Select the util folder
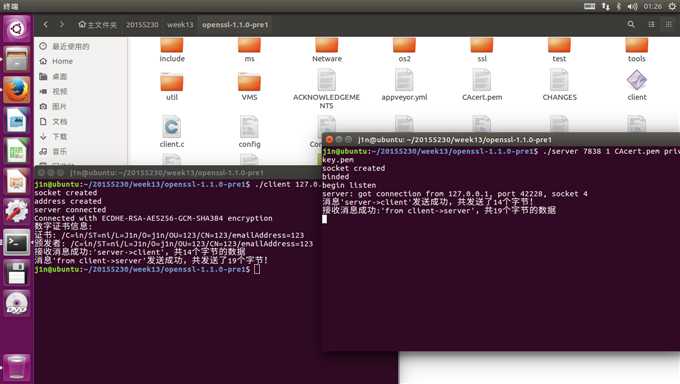 coord(172,86)
